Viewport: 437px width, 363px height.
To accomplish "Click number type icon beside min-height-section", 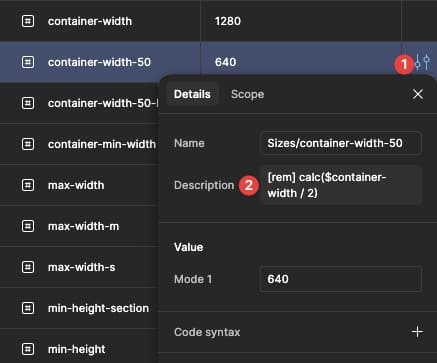I will point(28,308).
